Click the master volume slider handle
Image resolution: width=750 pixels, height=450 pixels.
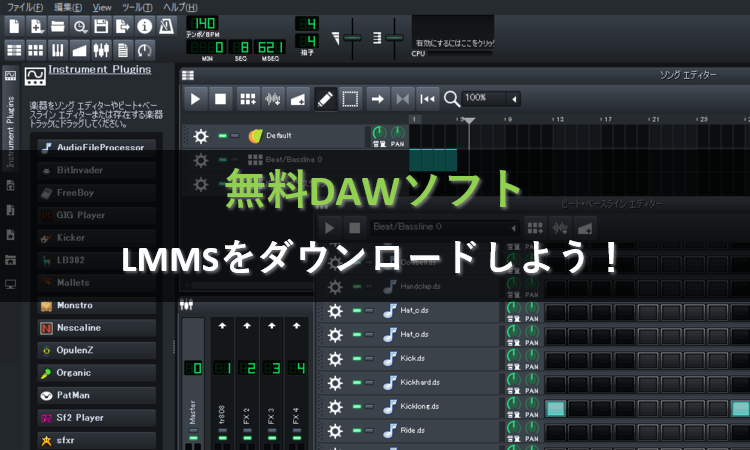[353, 38]
